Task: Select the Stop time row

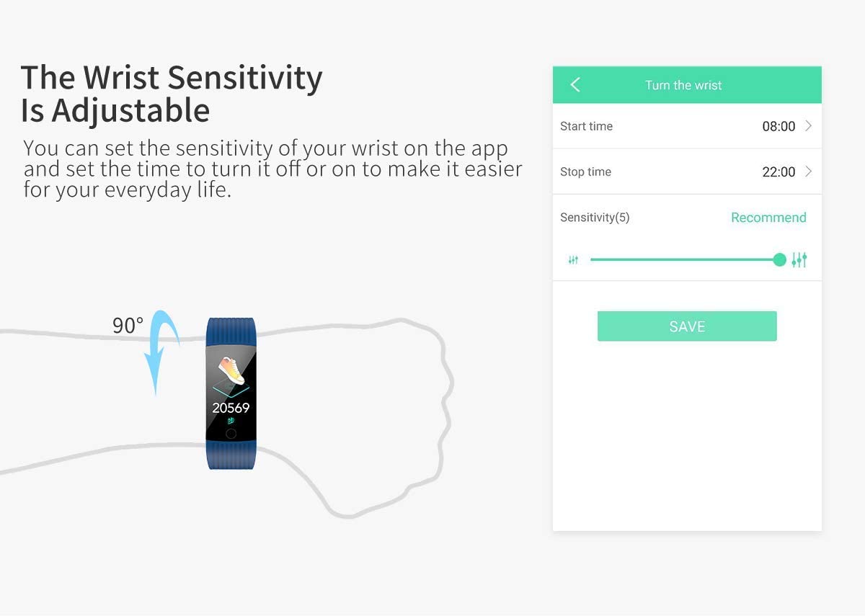Action: point(687,171)
